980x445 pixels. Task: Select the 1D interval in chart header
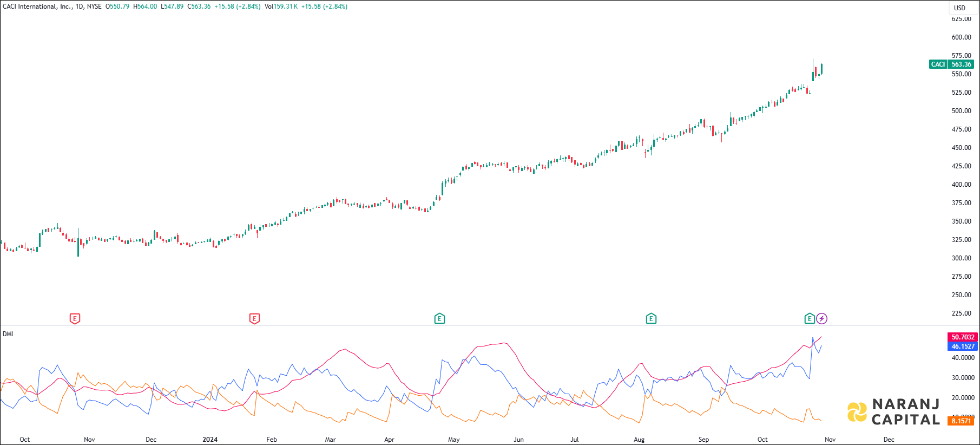[79, 6]
